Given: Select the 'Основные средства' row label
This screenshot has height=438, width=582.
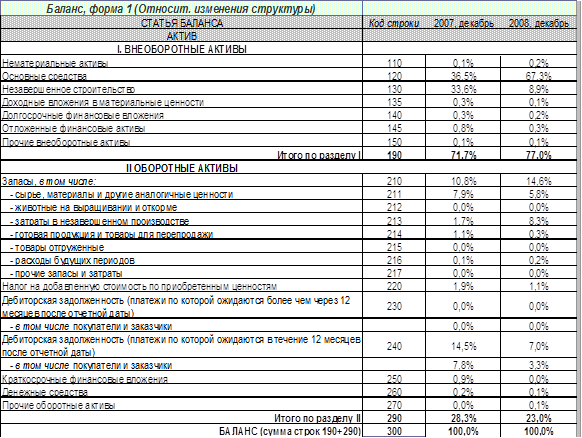Looking at the screenshot, I should point(182,76).
